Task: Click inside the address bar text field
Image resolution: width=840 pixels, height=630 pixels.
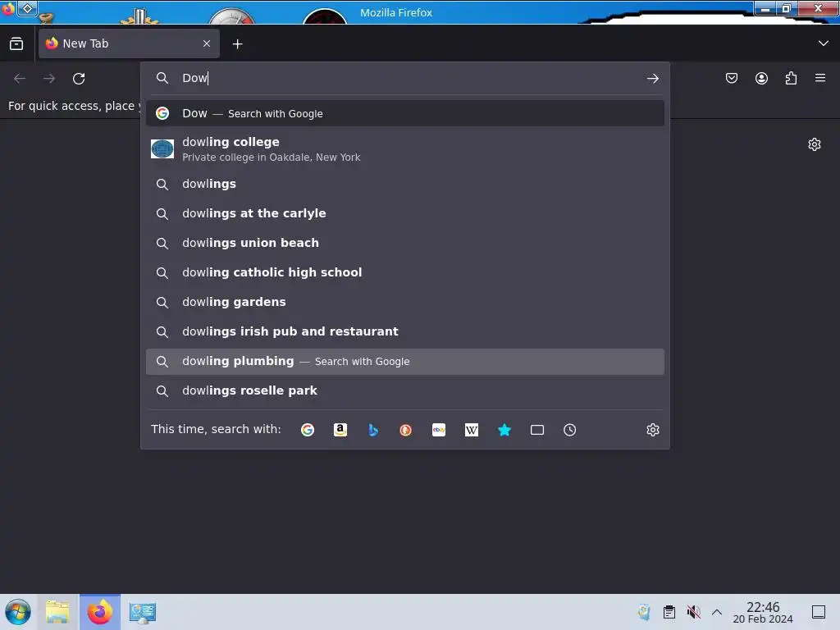Action: [410, 78]
